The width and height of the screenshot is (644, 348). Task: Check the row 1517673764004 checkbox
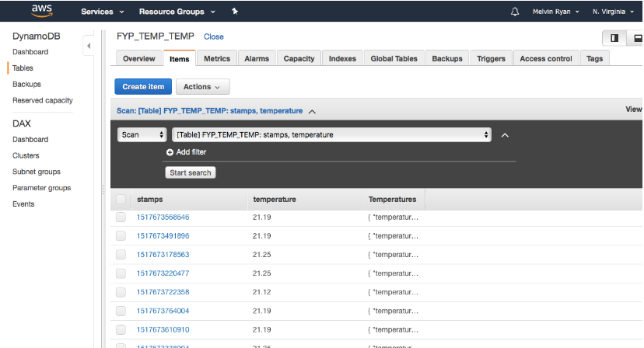pos(121,311)
